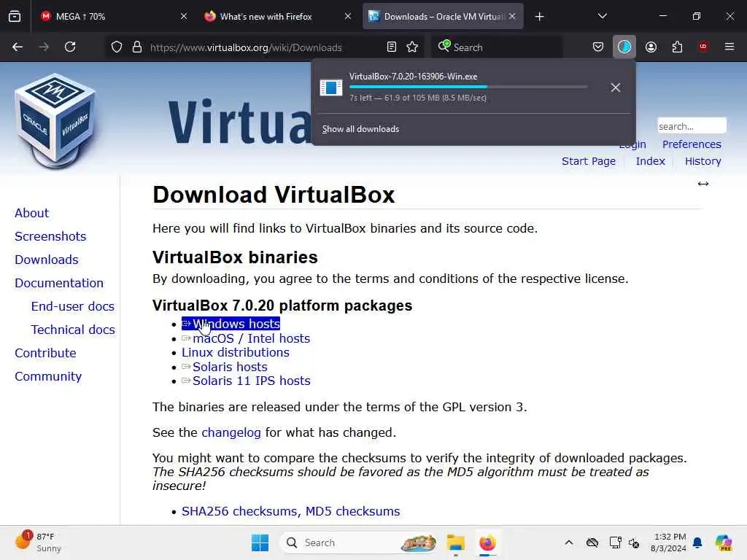Open Documentation in the sidebar

(59, 283)
